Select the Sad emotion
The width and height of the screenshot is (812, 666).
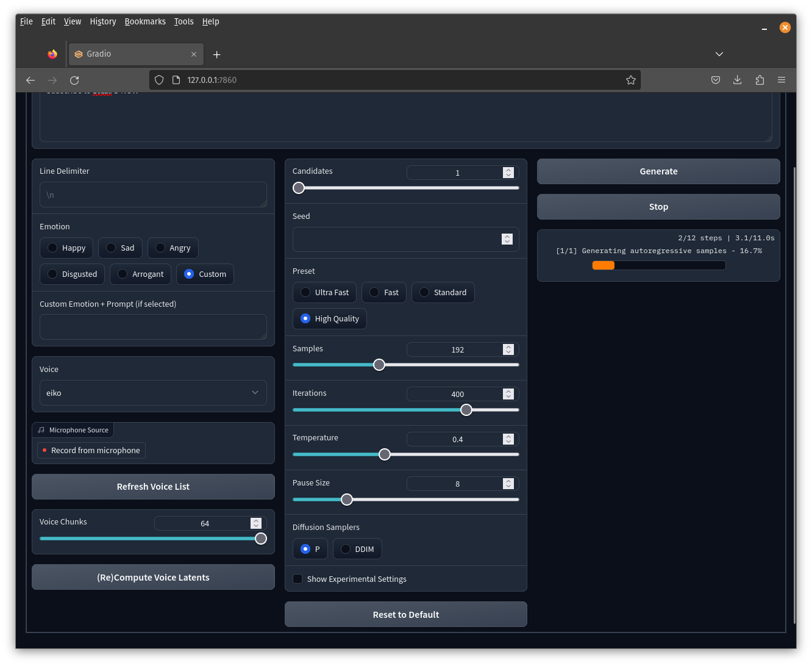[x=120, y=248]
